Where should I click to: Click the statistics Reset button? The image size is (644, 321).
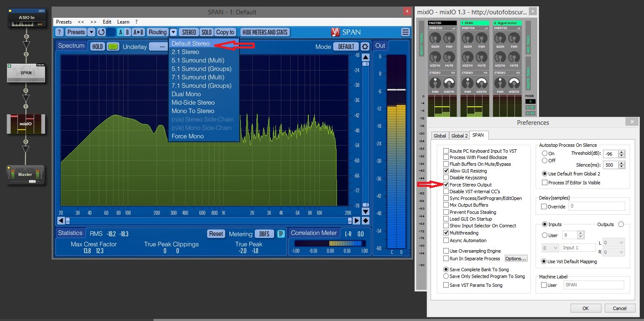click(x=216, y=234)
